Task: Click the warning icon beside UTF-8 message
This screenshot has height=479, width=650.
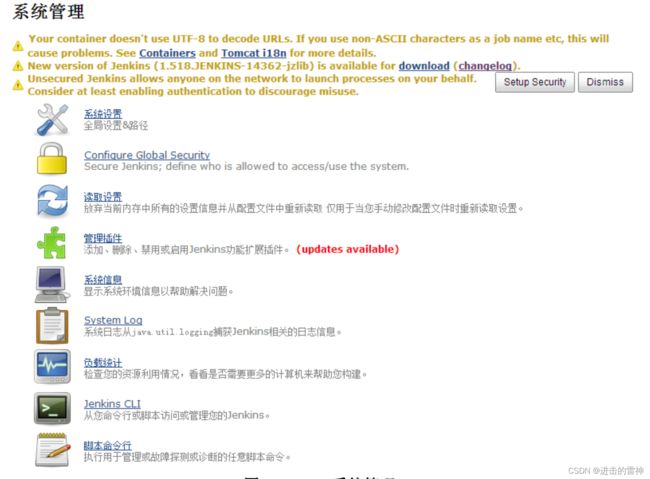Action: pos(18,46)
